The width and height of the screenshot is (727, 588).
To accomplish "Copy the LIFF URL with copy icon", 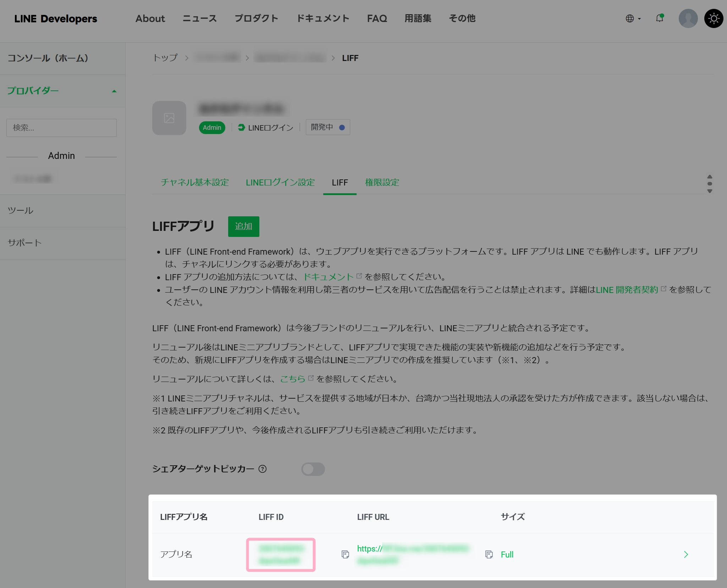I will pyautogui.click(x=489, y=554).
